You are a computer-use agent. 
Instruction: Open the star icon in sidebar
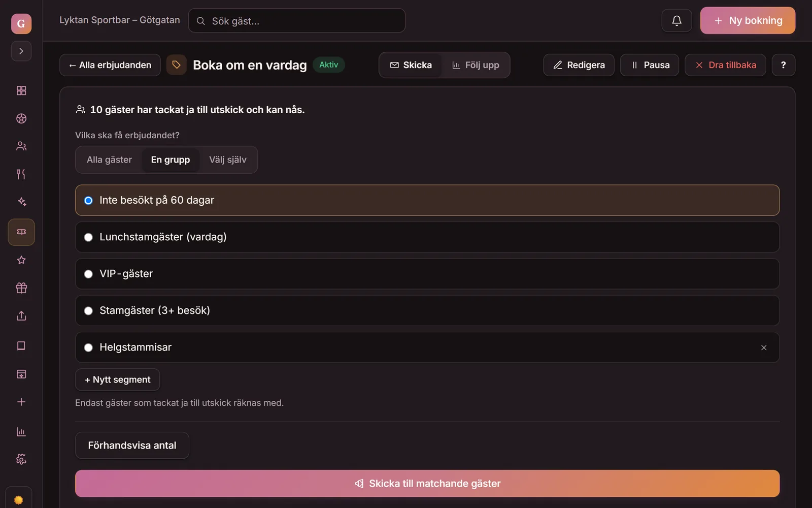(x=21, y=260)
